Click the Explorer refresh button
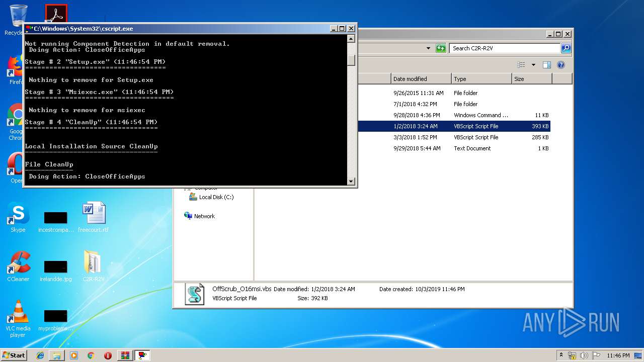Image resolution: width=644 pixels, height=362 pixels. pos(441,48)
